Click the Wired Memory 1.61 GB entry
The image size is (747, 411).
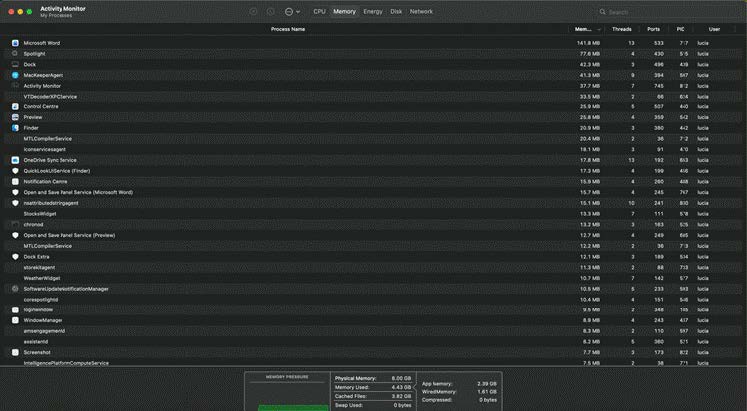coord(459,391)
